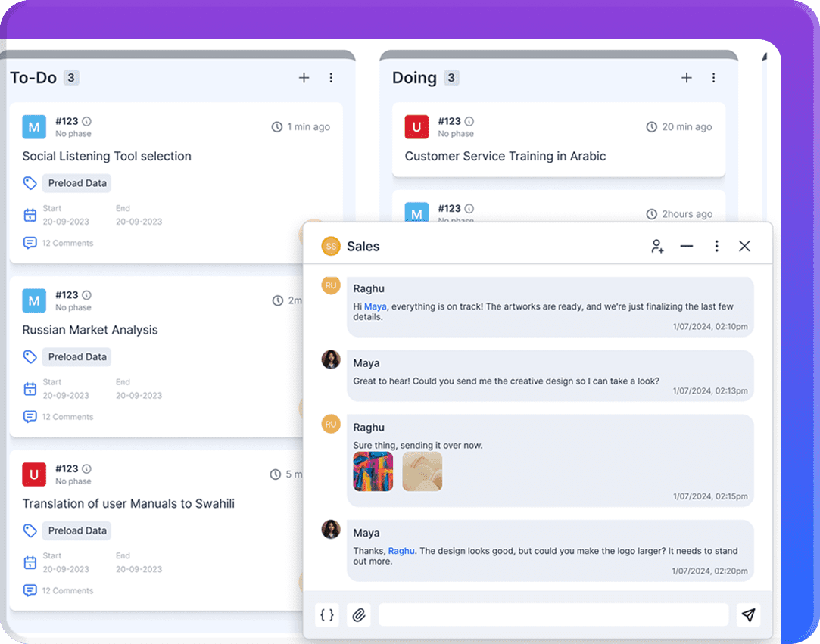Click the end date on Russian Market Analysis card
This screenshot has width=820, height=644.
pos(139,395)
